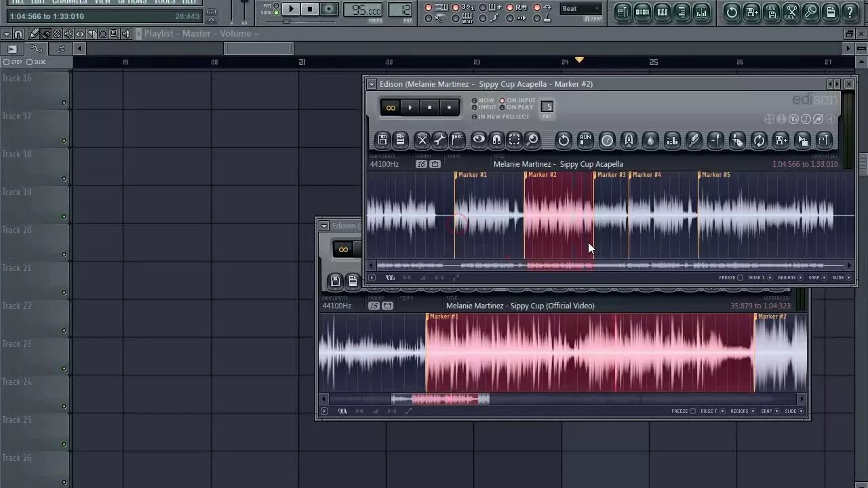
Task: Click the one-click audio recording scissors icon
Action: 791,12
